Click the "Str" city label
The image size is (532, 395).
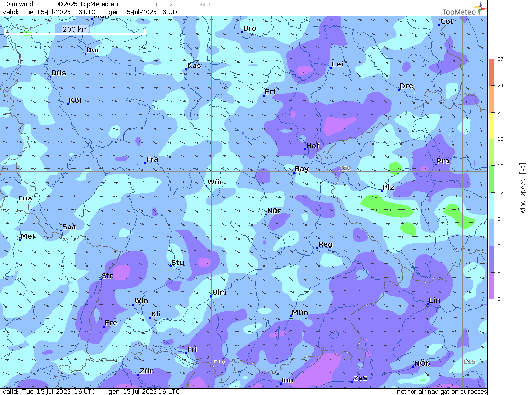tap(107, 276)
